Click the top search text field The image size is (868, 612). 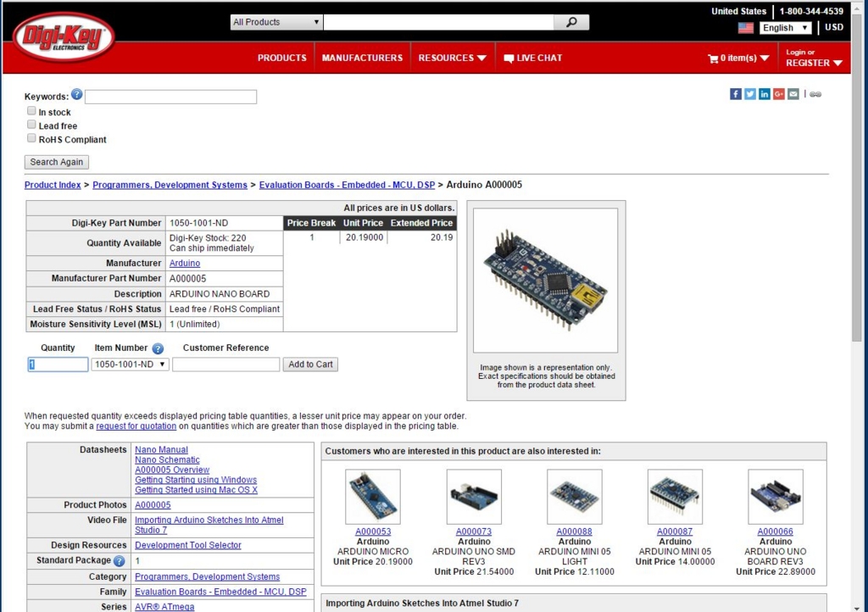438,22
